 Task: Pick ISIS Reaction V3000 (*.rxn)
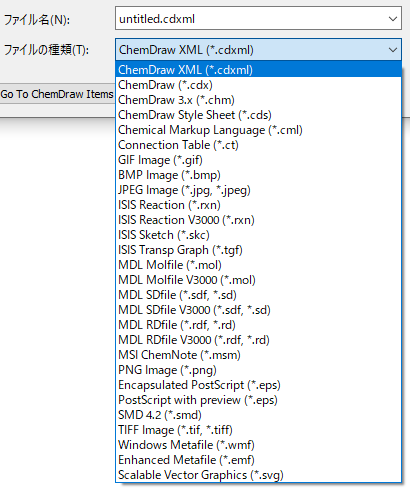tap(258, 220)
